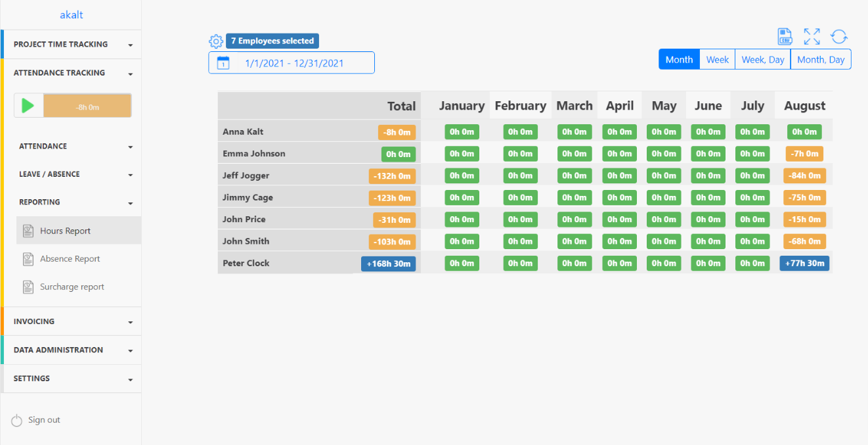Expand the Leave / Absence submenu
Viewport: 868px width, 445px height.
76,175
